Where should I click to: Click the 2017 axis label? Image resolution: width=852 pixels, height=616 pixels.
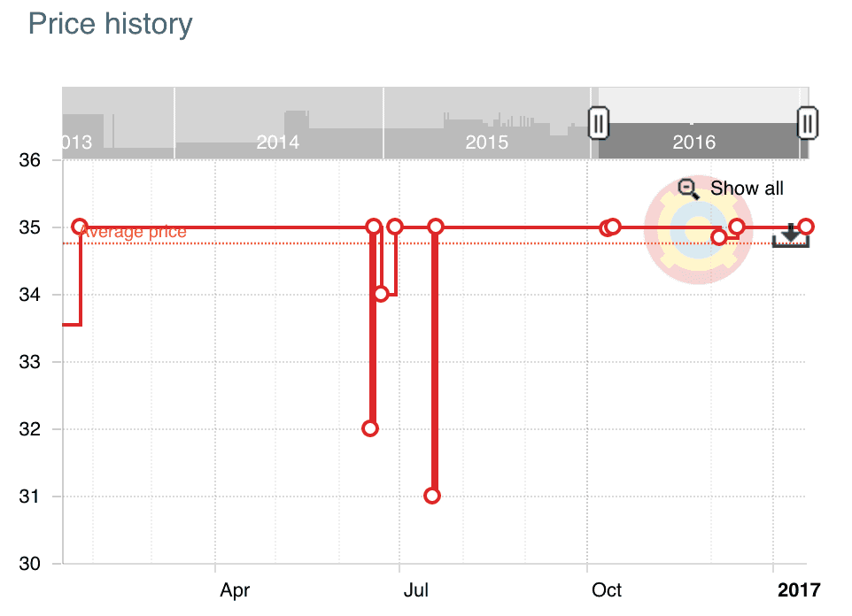tap(799, 590)
